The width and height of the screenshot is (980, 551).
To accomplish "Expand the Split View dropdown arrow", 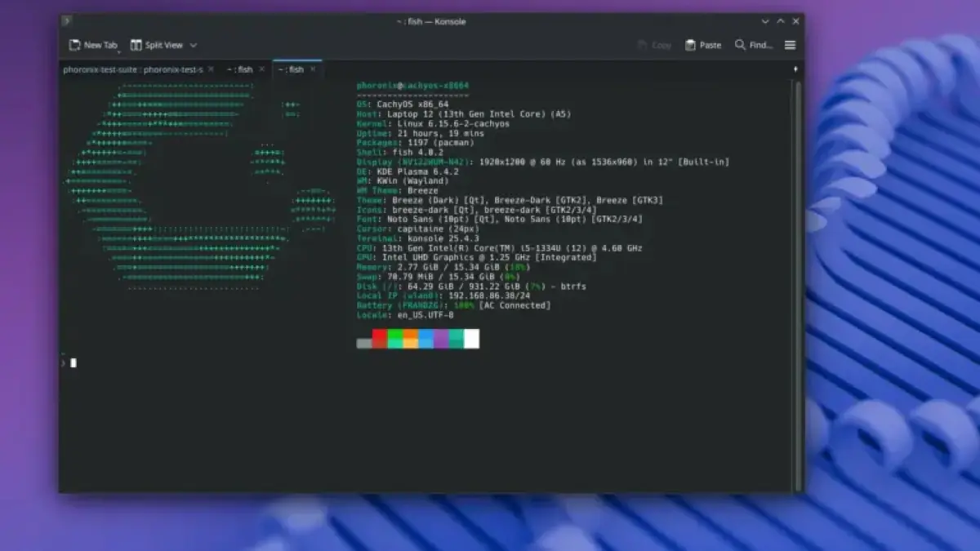I will click(x=194, y=46).
